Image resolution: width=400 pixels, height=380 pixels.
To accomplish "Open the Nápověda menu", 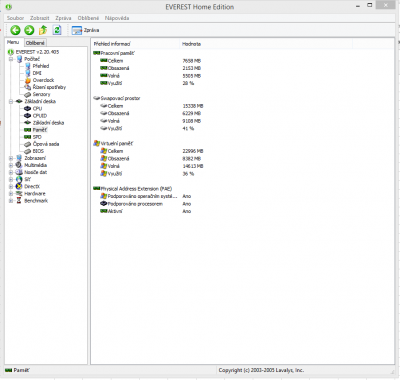I will 117,18.
